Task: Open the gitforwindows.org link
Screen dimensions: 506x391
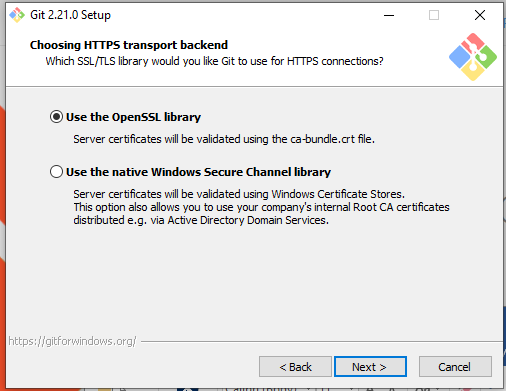Action: tap(72, 341)
